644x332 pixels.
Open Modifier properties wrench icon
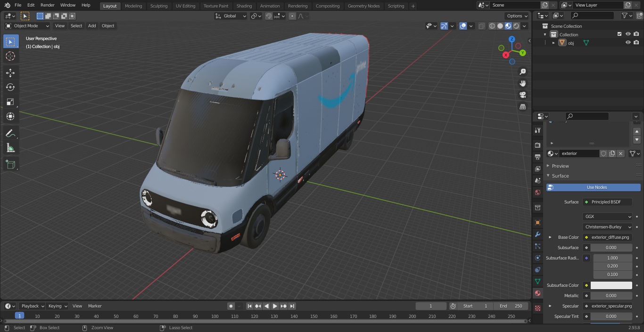(x=537, y=234)
